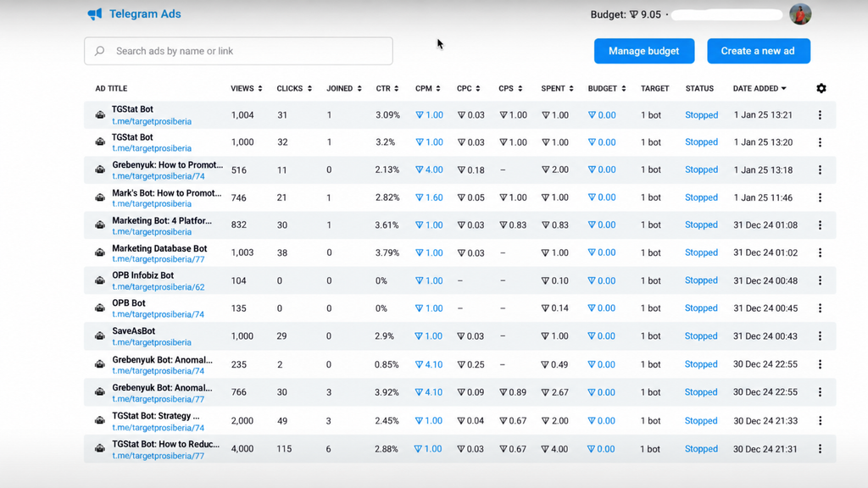The width and height of the screenshot is (868, 488).
Task: Open the SaveAsBot ad title
Action: (133, 331)
